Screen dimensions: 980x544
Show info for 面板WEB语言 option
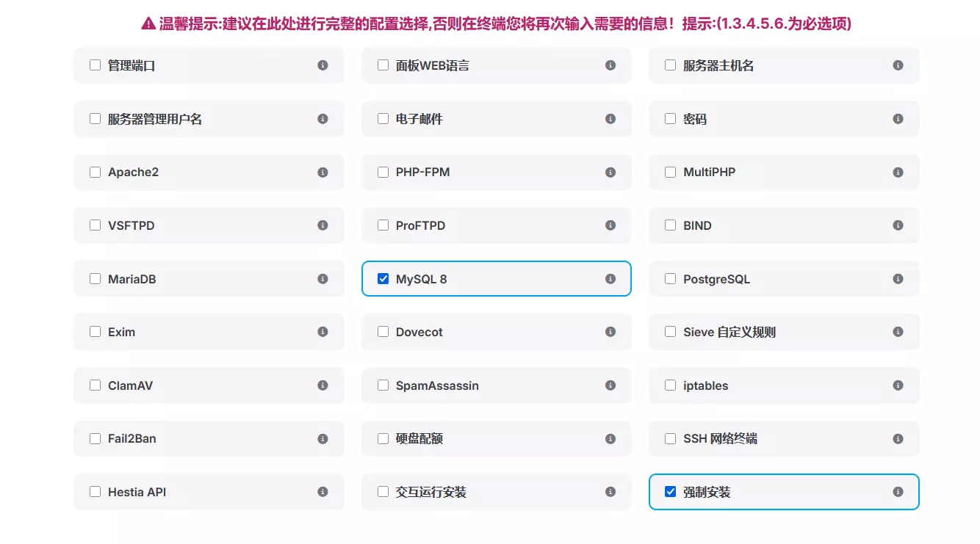pyautogui.click(x=610, y=65)
